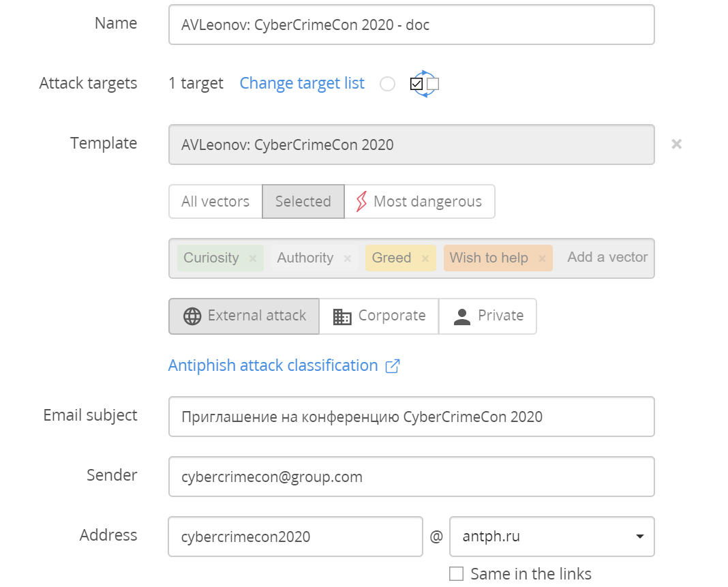728x587 pixels.
Task: Click the building Corporate icon
Action: [x=342, y=317]
